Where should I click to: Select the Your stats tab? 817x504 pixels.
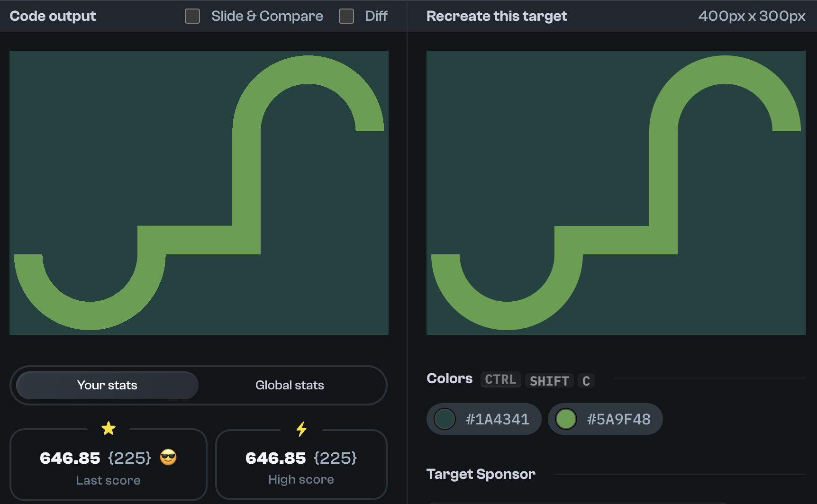(107, 385)
